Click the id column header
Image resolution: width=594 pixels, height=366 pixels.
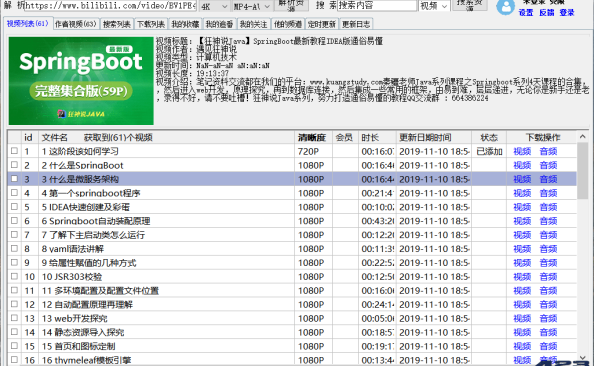[30, 137]
